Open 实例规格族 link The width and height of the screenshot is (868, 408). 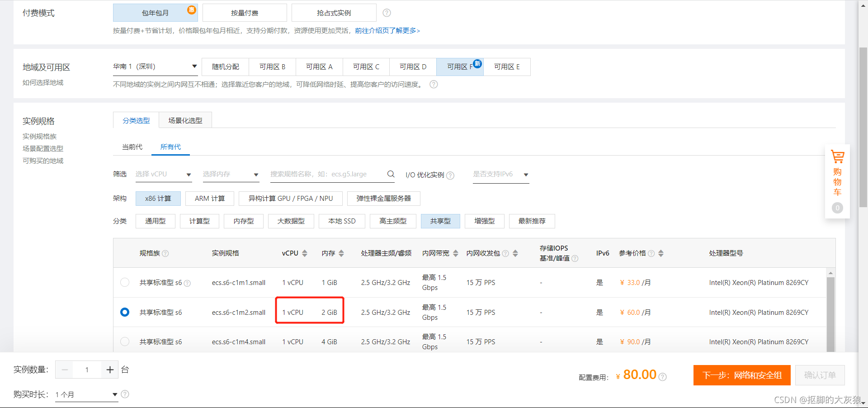pyautogui.click(x=40, y=136)
